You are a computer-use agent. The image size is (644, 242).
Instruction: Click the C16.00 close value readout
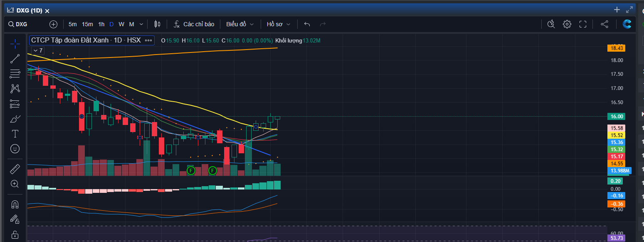pyautogui.click(x=230, y=40)
